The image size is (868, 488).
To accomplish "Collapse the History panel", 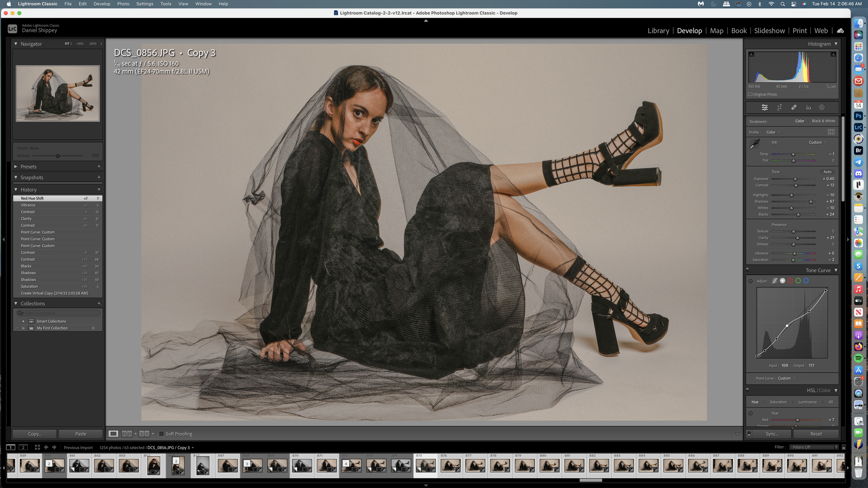I will (16, 190).
